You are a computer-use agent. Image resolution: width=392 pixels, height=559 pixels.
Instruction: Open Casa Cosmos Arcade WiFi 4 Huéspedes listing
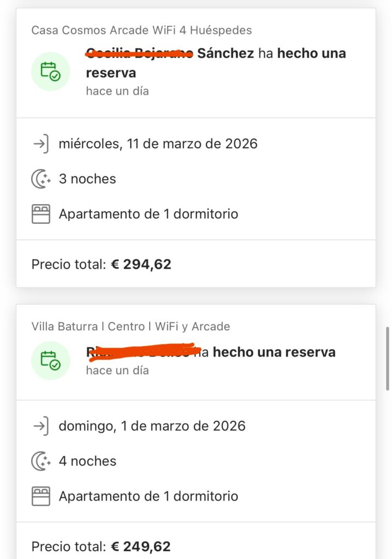[141, 30]
